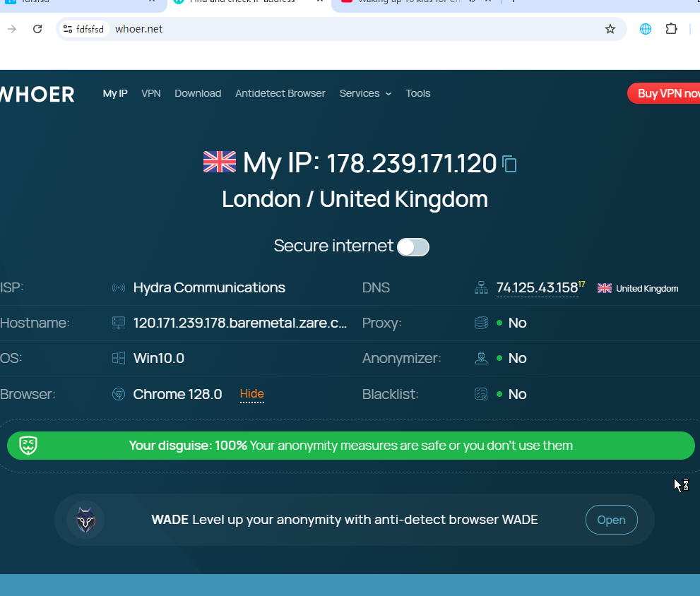
Task: Click the WADE fox logo icon
Action: 85,520
